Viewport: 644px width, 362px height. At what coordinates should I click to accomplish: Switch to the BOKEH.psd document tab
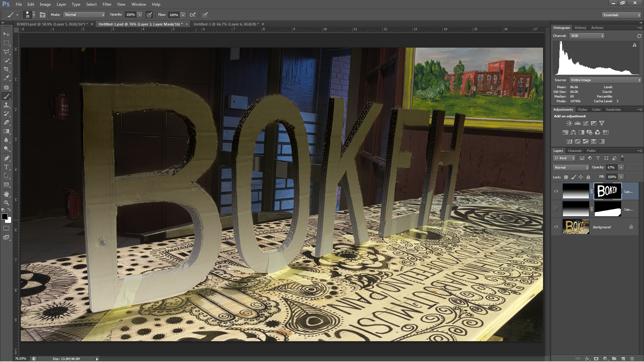pos(51,24)
